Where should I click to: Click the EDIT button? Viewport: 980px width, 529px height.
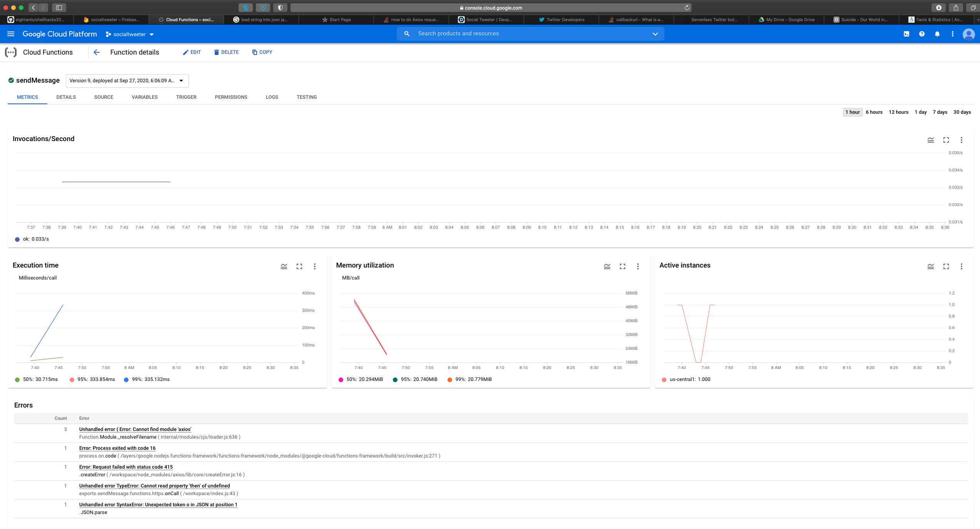(x=192, y=52)
